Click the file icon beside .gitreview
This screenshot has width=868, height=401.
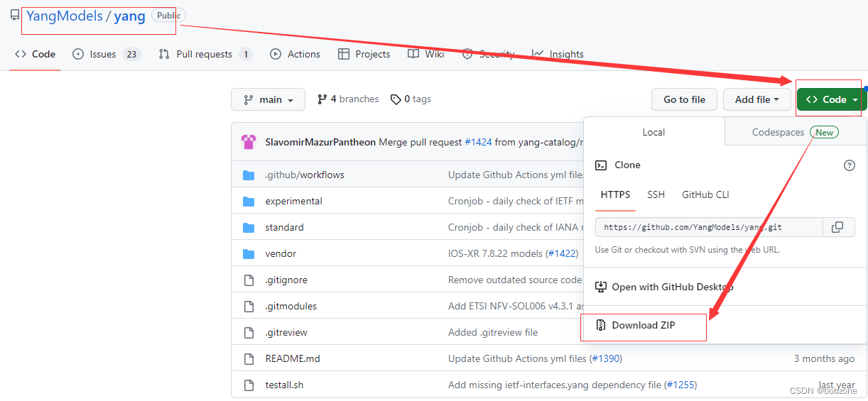point(249,332)
